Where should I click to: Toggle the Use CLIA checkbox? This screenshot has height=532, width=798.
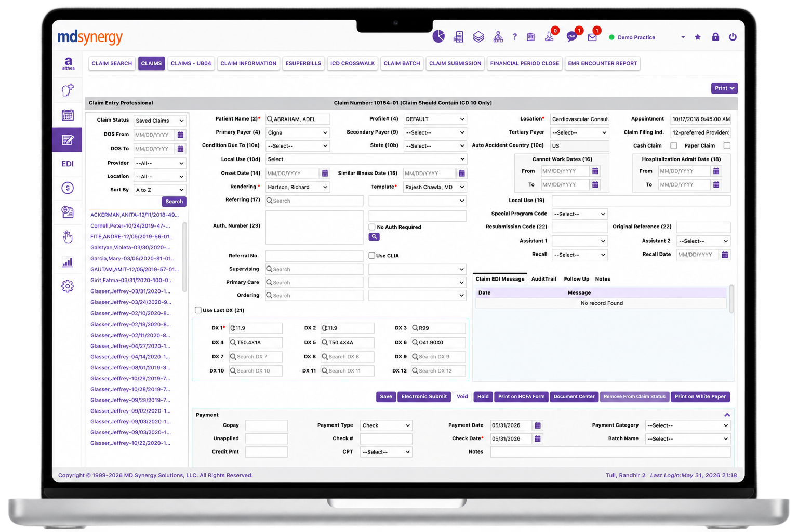tap(372, 256)
